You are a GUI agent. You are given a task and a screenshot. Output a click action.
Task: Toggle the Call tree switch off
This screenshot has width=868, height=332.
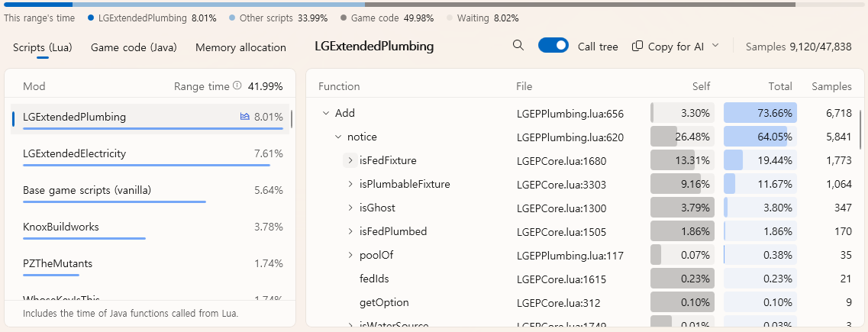(553, 45)
